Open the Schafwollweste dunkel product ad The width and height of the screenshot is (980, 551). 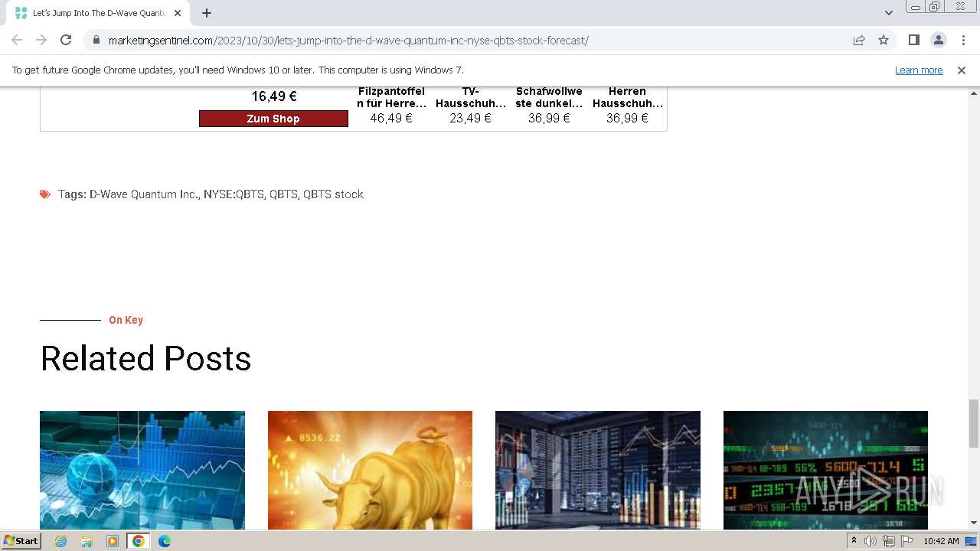point(549,105)
